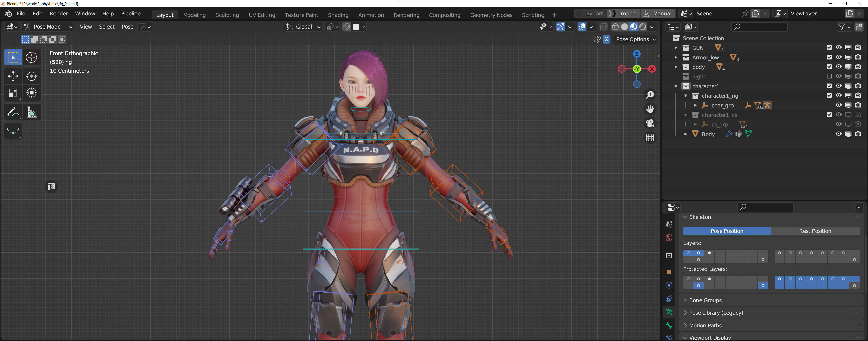Choose the Rotate tool
This screenshot has width=868, height=341.
click(31, 76)
